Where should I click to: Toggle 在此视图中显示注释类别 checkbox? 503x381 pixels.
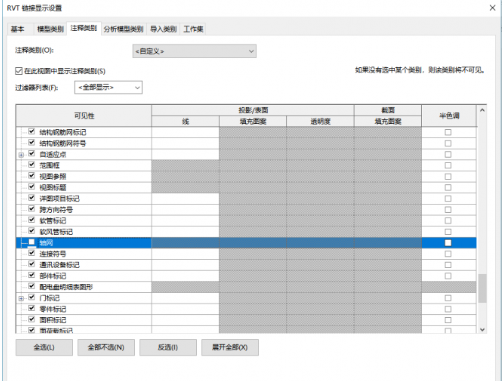coord(19,71)
